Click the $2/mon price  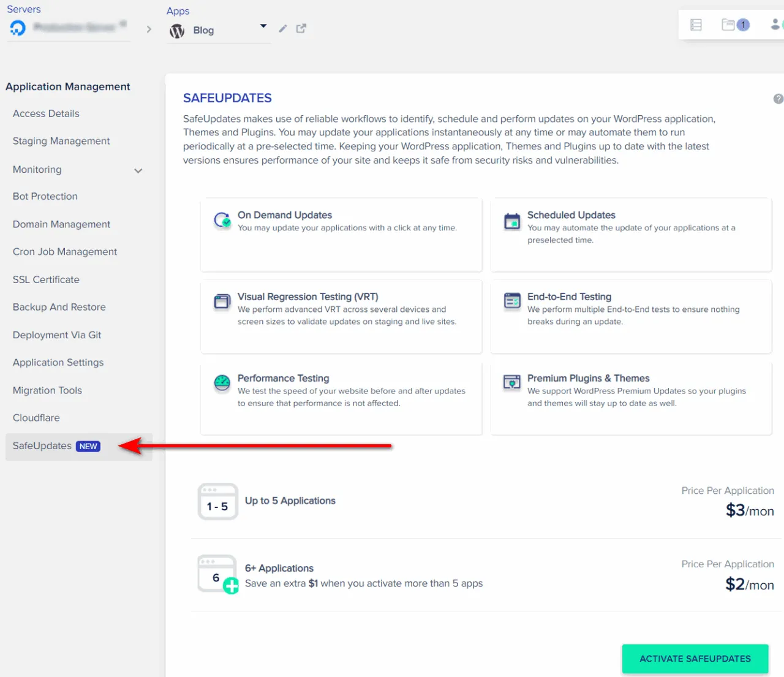point(750,584)
